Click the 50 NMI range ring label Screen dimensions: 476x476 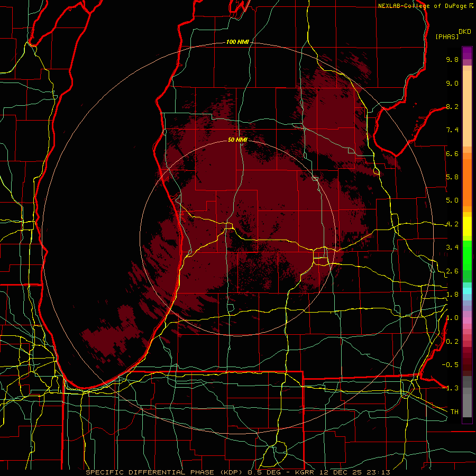(x=237, y=140)
